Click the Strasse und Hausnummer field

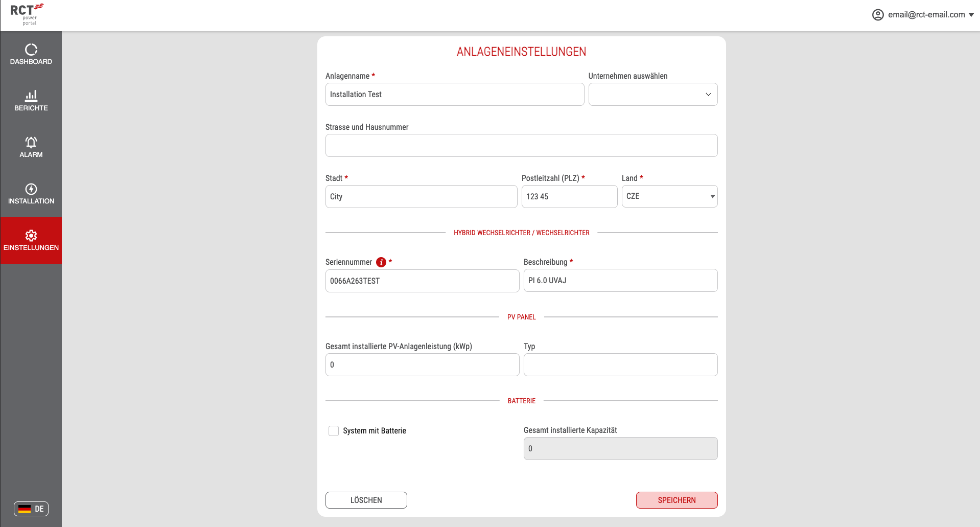click(x=521, y=146)
